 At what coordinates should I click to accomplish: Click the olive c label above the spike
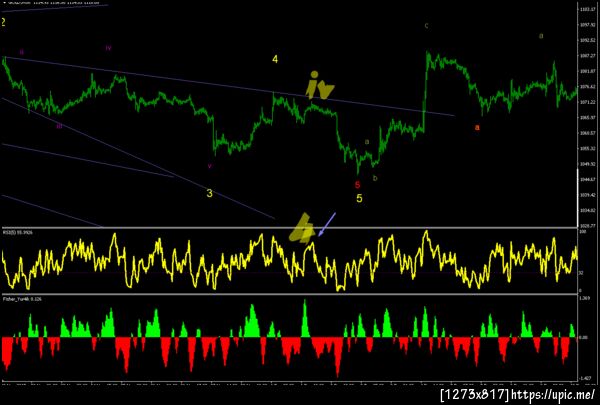(x=427, y=26)
